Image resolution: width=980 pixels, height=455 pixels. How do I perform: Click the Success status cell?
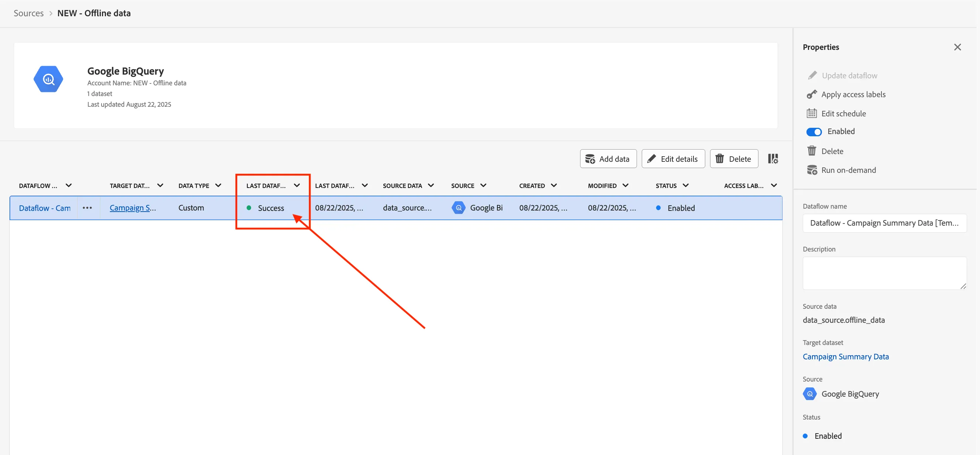point(265,208)
